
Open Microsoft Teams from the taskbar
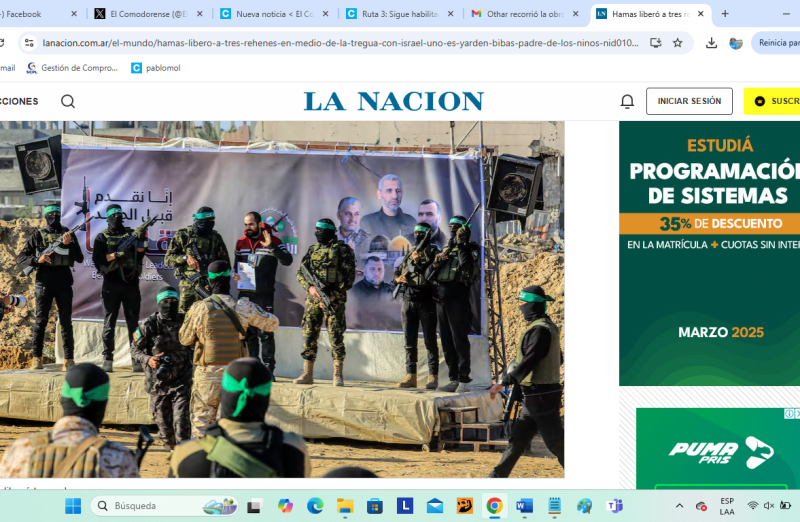click(x=614, y=506)
